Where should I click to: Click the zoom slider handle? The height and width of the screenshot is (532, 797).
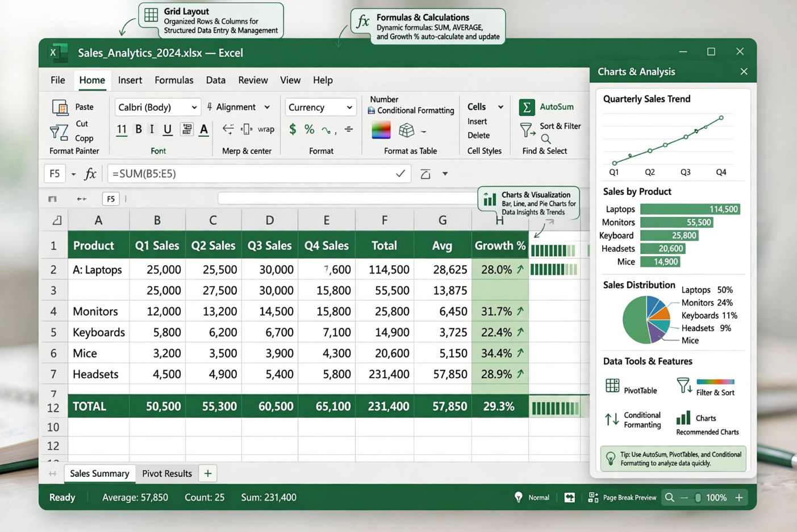(x=698, y=498)
